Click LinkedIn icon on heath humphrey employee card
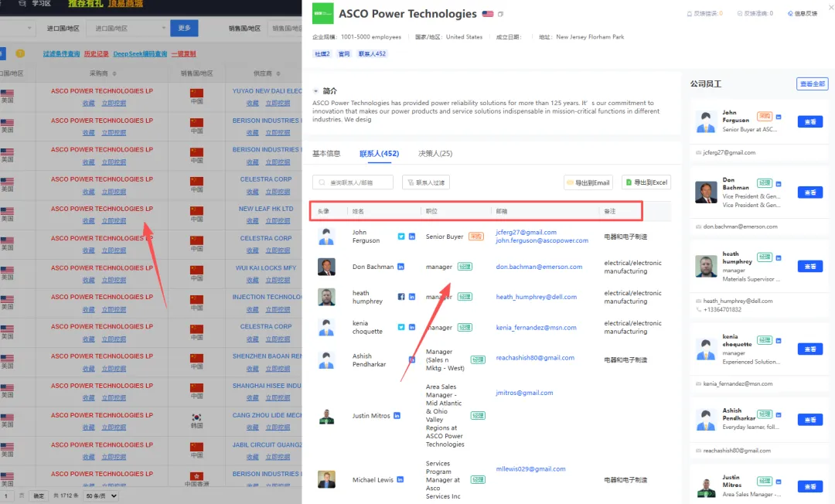This screenshot has height=504, width=835. click(779, 257)
